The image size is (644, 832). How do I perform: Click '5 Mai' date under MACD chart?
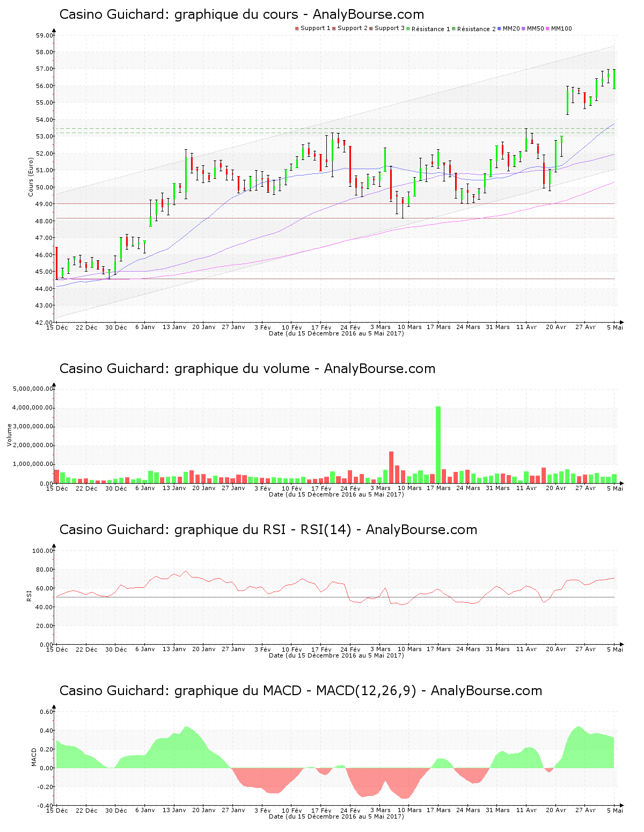[x=615, y=810]
